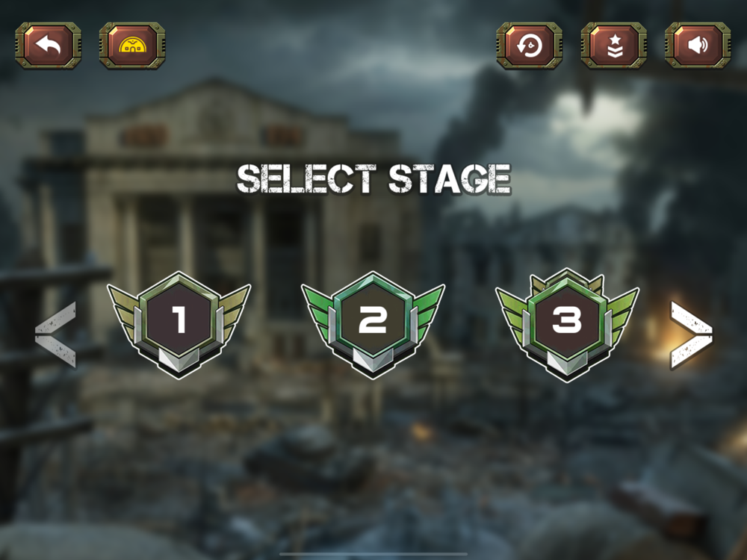This screenshot has height=560, width=747.
Task: Tap the number 2 on middle badge
Action: [x=373, y=319]
